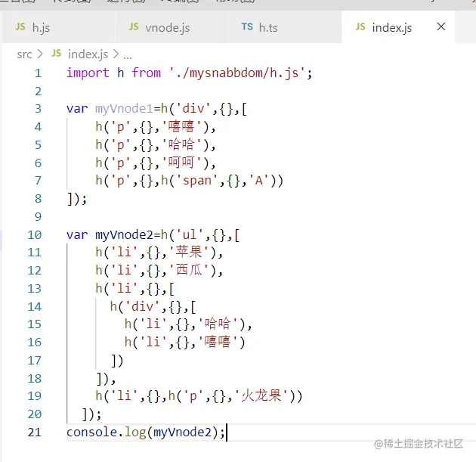Click line number 21 in the gutter

[34, 433]
